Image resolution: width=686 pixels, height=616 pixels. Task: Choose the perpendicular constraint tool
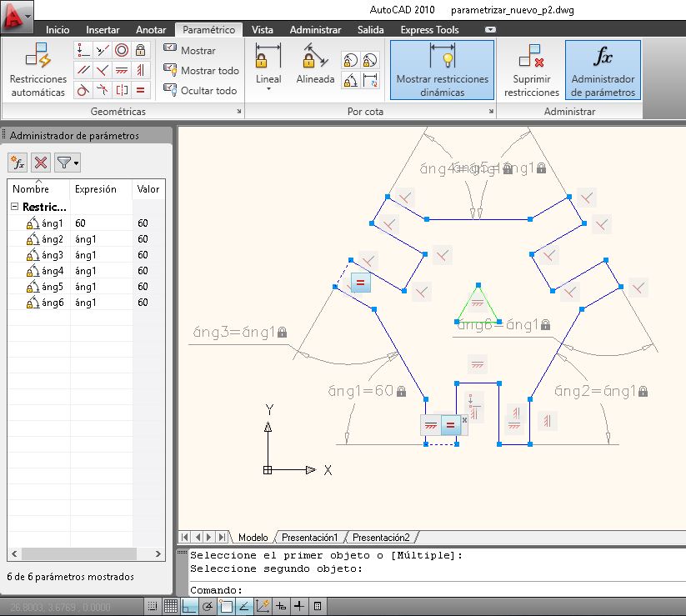click(103, 70)
